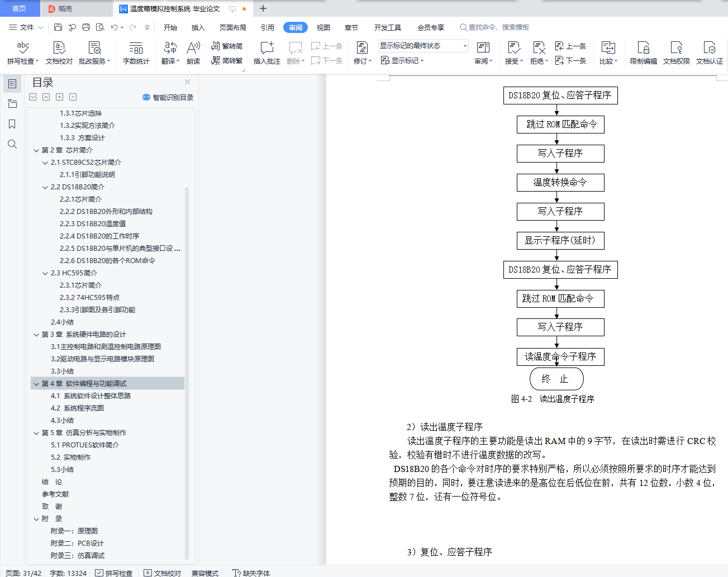Convert to traditional Chinese (繁转简)

(x=227, y=46)
